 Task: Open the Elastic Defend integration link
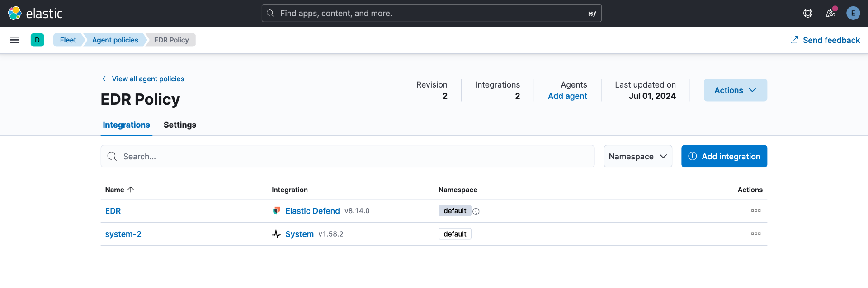click(313, 211)
